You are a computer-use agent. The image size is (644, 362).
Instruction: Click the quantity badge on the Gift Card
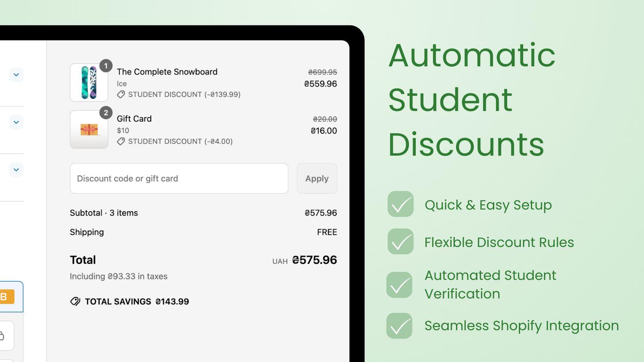point(105,113)
